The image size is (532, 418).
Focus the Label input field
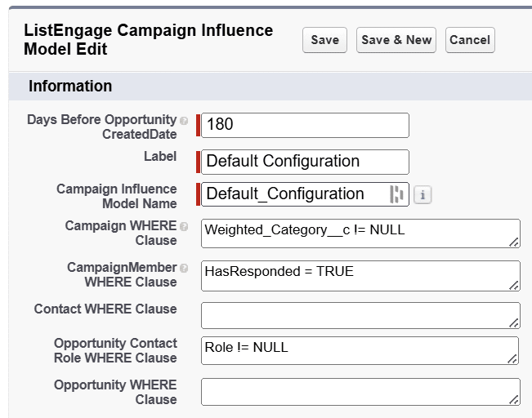click(x=305, y=162)
